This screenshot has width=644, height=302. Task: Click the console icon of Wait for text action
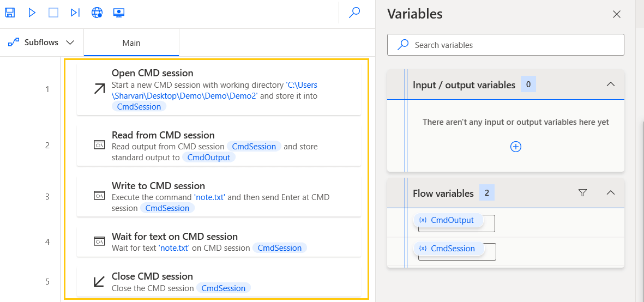point(99,241)
